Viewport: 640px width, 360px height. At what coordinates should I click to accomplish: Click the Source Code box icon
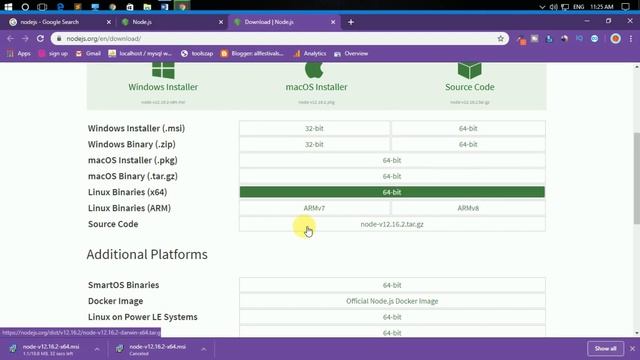[469, 70]
